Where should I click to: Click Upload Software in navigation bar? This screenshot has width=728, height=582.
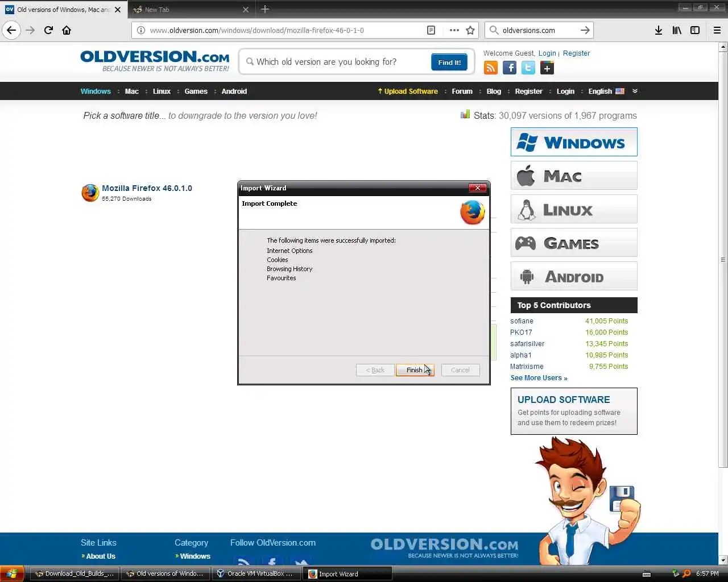point(408,91)
